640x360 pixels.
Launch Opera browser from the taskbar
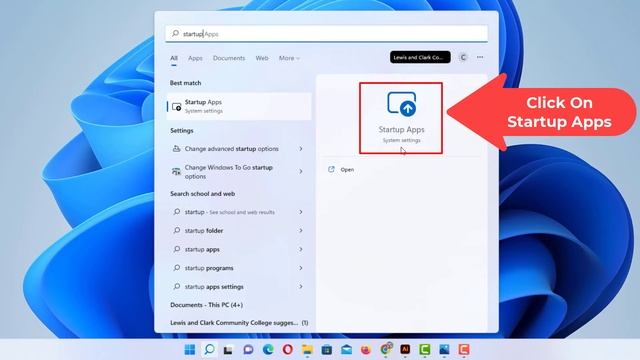click(x=287, y=349)
